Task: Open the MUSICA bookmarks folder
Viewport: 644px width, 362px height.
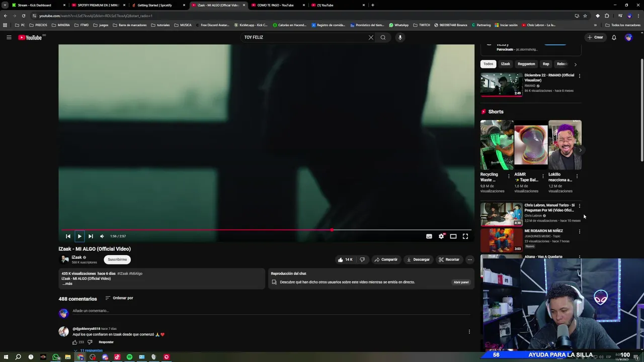Action: click(x=183, y=25)
